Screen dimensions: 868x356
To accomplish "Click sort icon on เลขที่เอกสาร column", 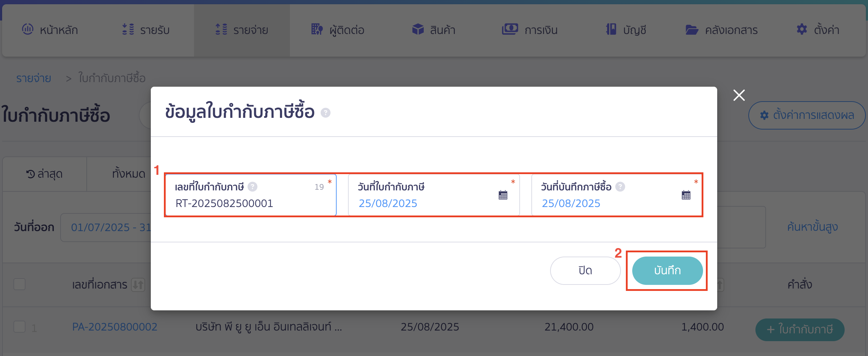I will pos(138,285).
